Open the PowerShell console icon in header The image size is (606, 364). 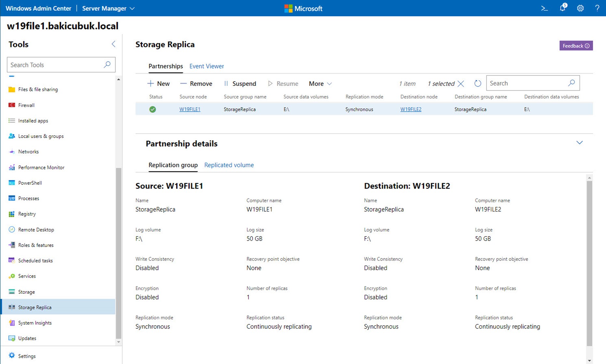click(544, 8)
